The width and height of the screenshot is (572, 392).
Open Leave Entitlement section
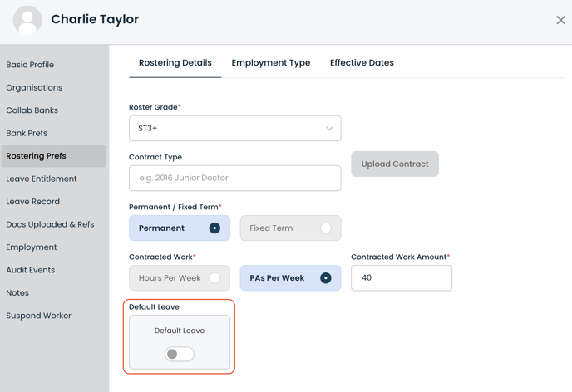coord(42,179)
